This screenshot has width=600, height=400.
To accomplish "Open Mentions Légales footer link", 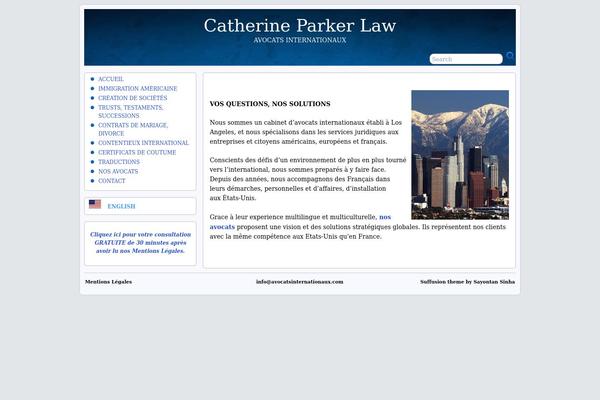I will click(x=108, y=282).
